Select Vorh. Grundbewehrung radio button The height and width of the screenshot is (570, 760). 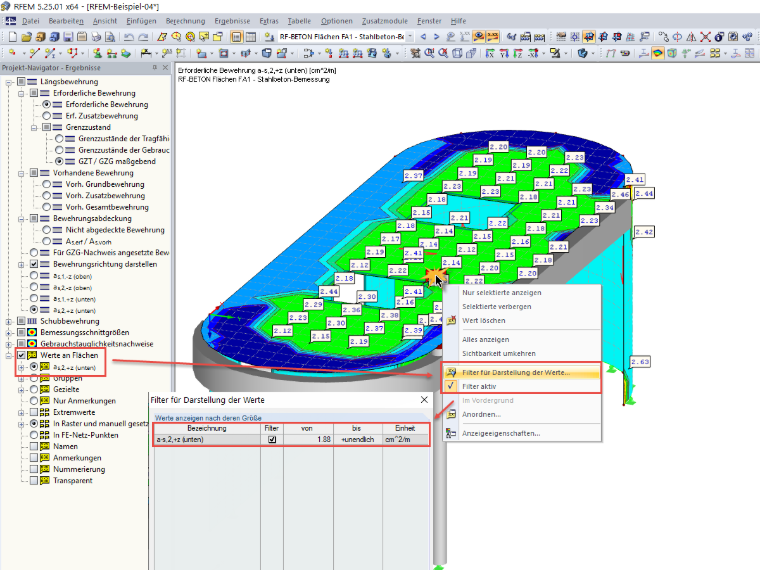pyautogui.click(x=47, y=184)
